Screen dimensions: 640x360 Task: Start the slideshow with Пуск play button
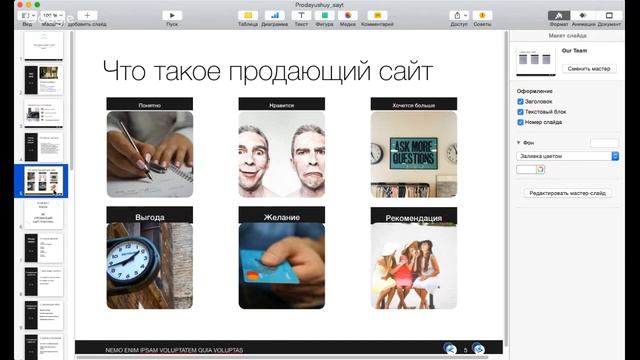coord(172,16)
